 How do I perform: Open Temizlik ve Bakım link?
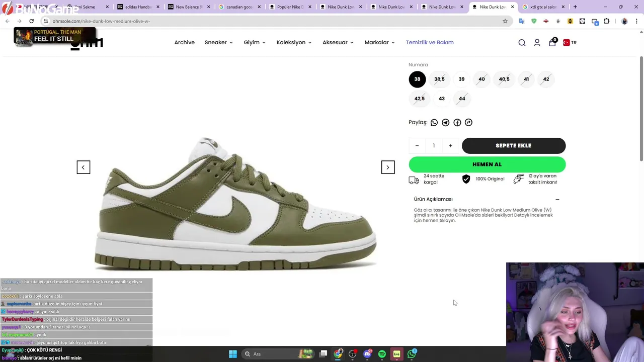pyautogui.click(x=430, y=42)
